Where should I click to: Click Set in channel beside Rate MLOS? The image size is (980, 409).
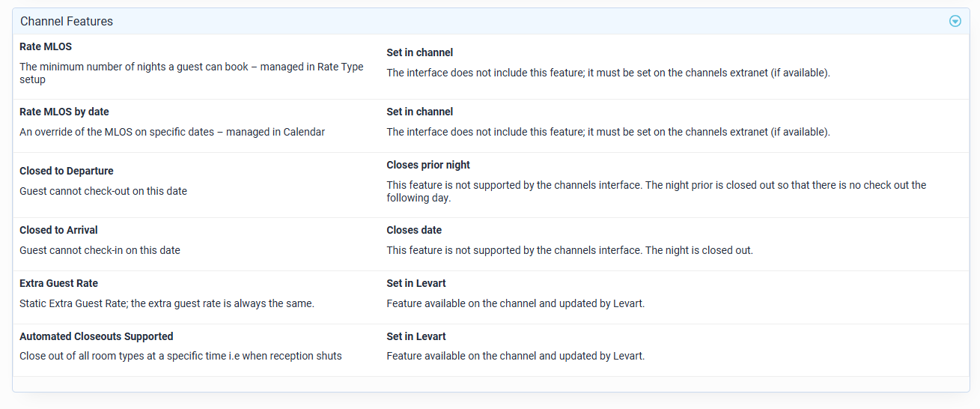(x=419, y=52)
